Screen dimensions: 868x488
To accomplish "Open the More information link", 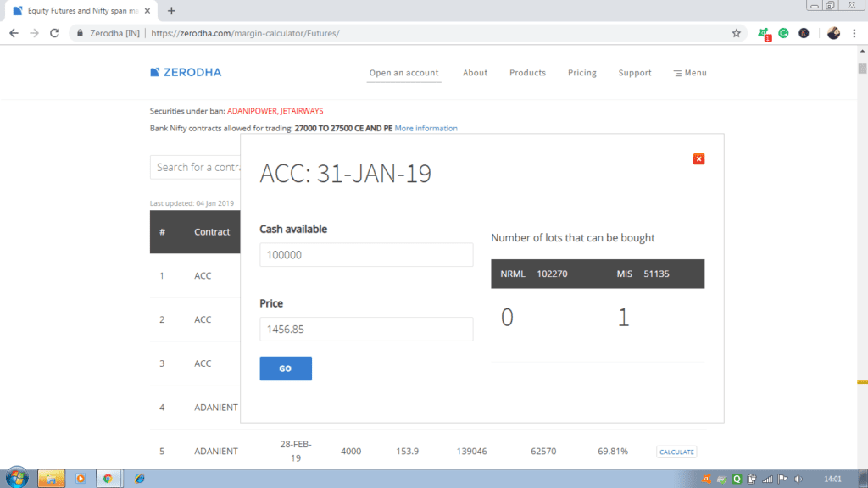I will click(426, 128).
